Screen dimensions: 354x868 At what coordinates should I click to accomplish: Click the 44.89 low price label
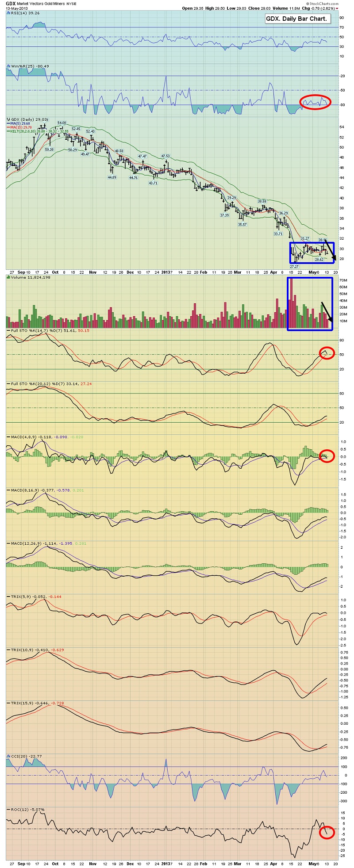tap(112, 177)
